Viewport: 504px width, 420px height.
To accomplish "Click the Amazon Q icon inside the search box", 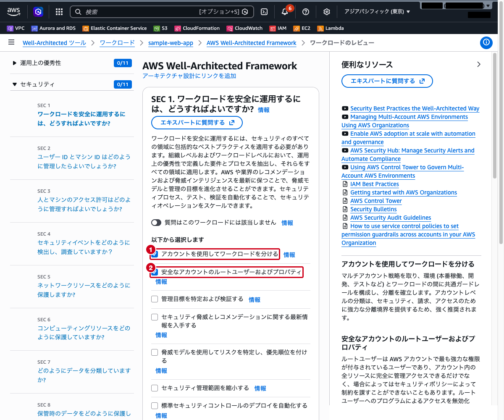I will [245, 12].
